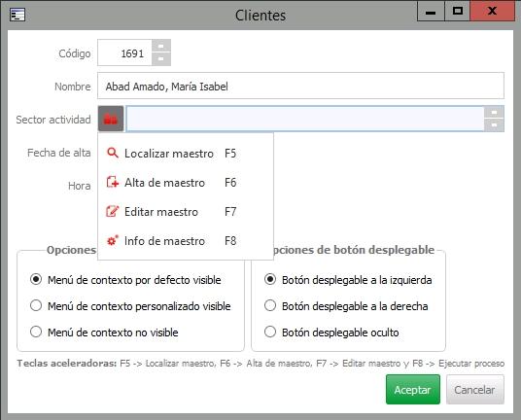The image size is (521, 420).
Task: Click the magnifier icon for Localizar maestro
Action: click(x=113, y=154)
